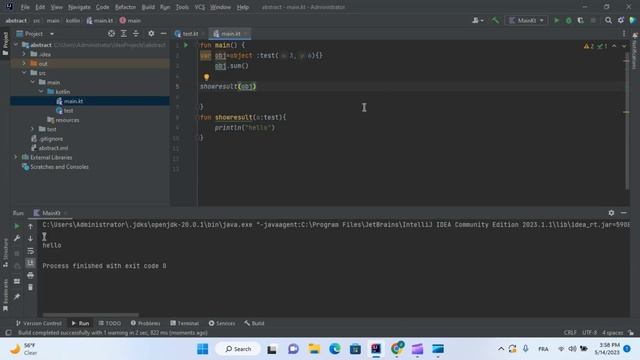Open Microsoft Edge from taskbar
The height and width of the screenshot is (360, 640).
tap(335, 349)
